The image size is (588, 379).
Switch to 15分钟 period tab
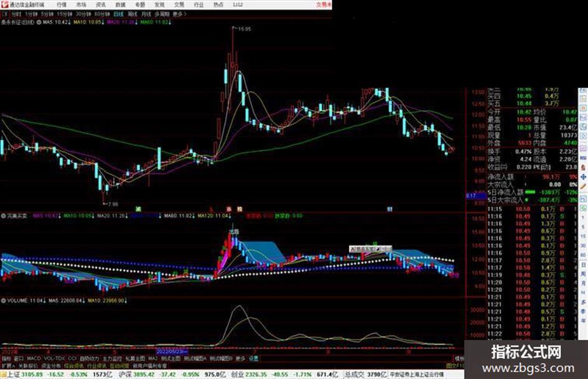point(65,14)
